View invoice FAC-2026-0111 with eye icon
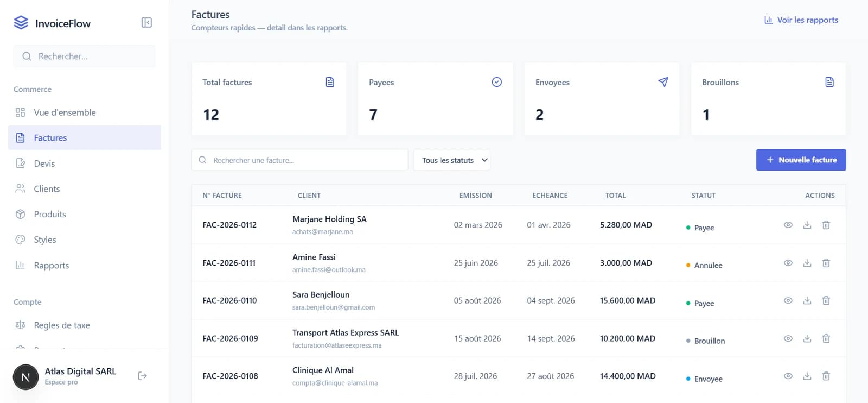 tap(788, 263)
